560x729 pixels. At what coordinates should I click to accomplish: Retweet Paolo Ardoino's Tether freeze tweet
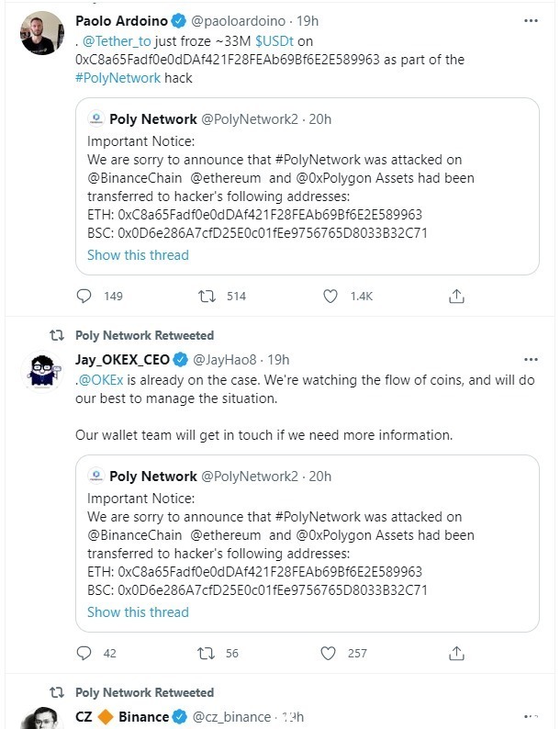coord(207,297)
